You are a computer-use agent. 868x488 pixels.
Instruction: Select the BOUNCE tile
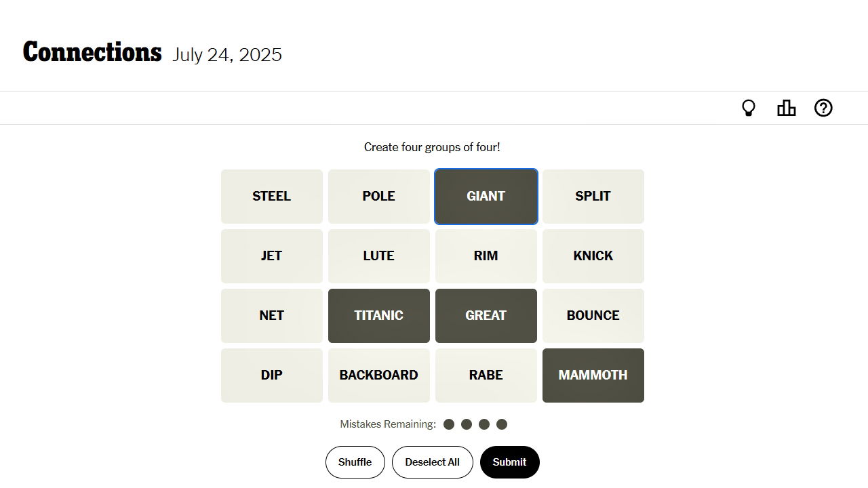(x=593, y=315)
